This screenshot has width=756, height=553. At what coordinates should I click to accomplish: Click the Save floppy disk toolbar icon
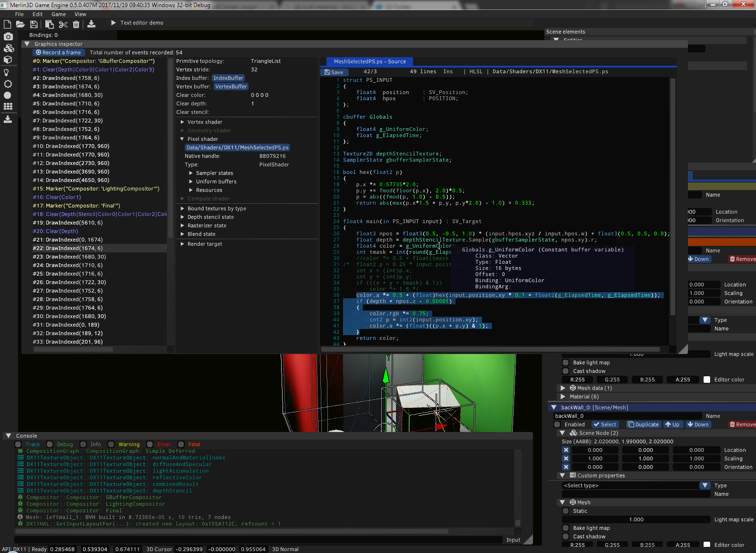pyautogui.click(x=34, y=24)
